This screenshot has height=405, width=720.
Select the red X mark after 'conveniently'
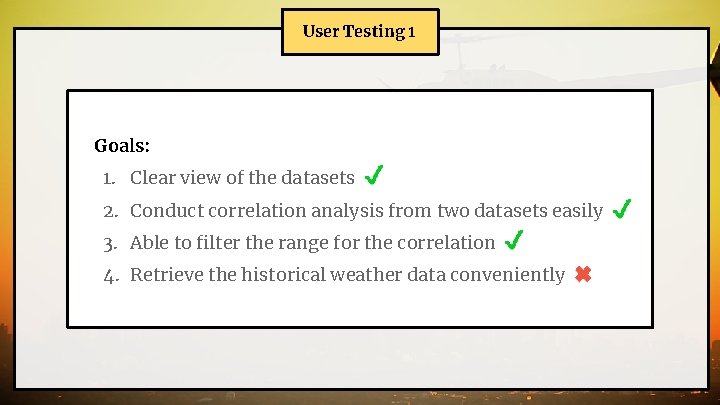pyautogui.click(x=583, y=274)
